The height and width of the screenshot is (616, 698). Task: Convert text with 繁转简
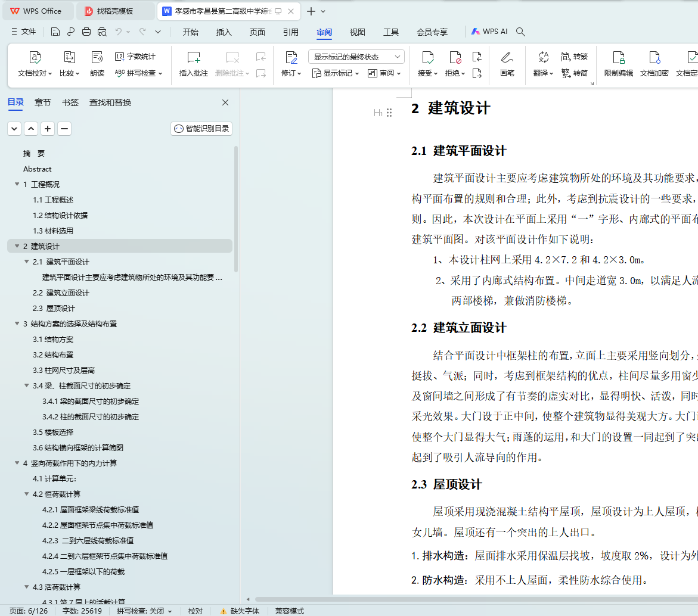click(574, 73)
